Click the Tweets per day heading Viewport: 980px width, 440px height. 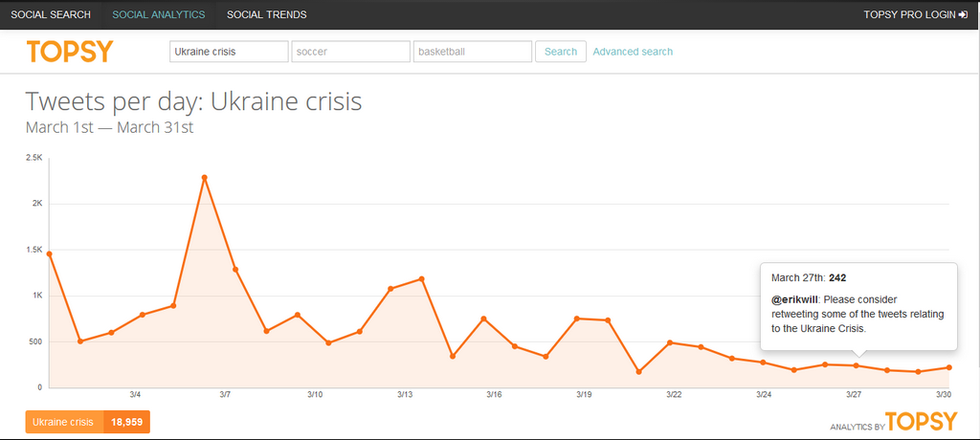(x=193, y=102)
